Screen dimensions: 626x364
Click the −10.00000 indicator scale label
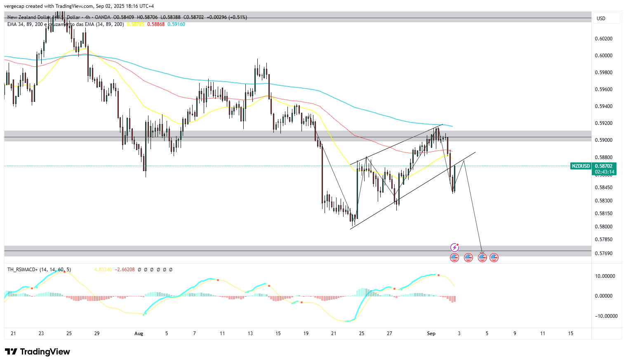click(x=606, y=316)
